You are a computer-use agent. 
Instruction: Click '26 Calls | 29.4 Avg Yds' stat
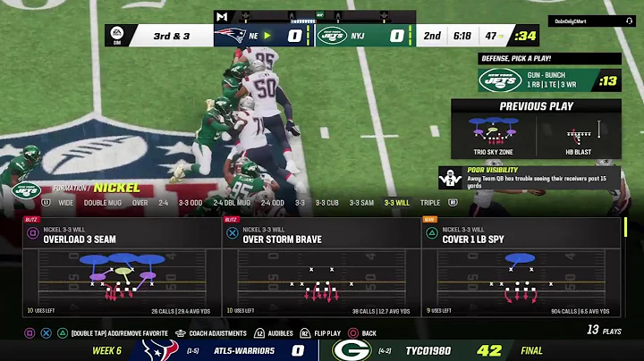pos(181,311)
